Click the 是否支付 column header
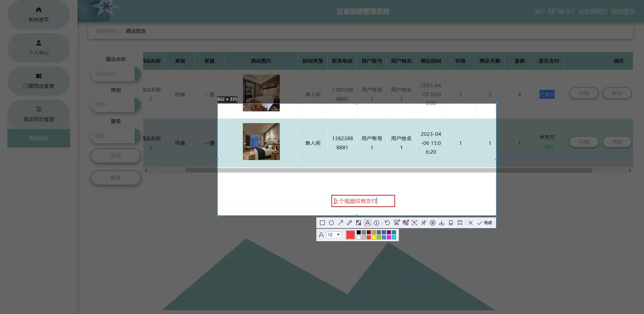Image resolution: width=644 pixels, height=314 pixels. coord(549,61)
